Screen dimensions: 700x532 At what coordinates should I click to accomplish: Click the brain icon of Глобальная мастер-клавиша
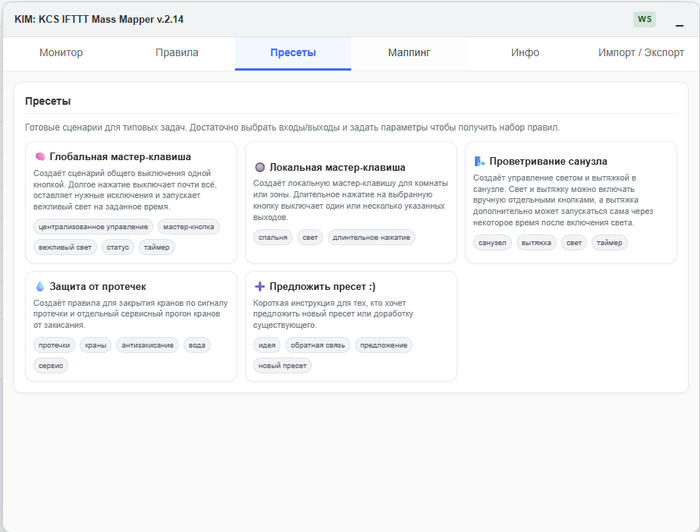tap(40, 157)
